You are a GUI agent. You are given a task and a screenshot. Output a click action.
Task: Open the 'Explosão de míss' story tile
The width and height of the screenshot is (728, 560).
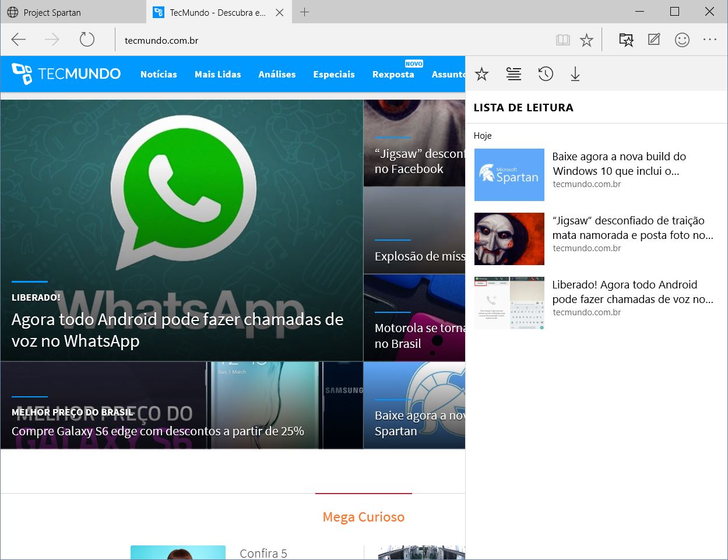pyautogui.click(x=414, y=230)
